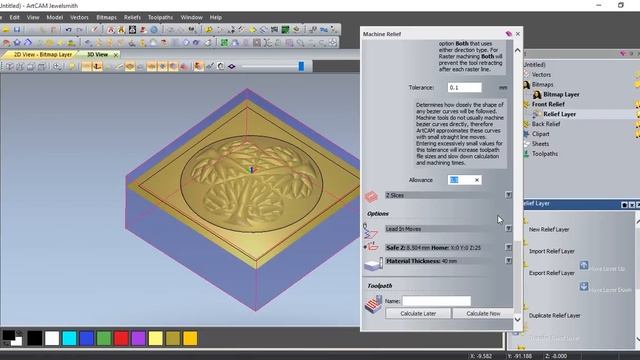Open the Edit menu
This screenshot has height=360, width=640.
(15, 18)
